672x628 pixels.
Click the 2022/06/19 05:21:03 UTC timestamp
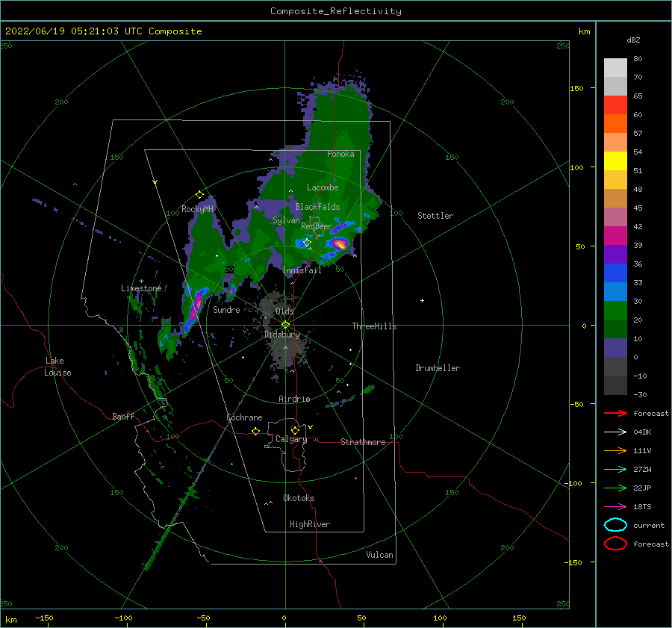[74, 31]
